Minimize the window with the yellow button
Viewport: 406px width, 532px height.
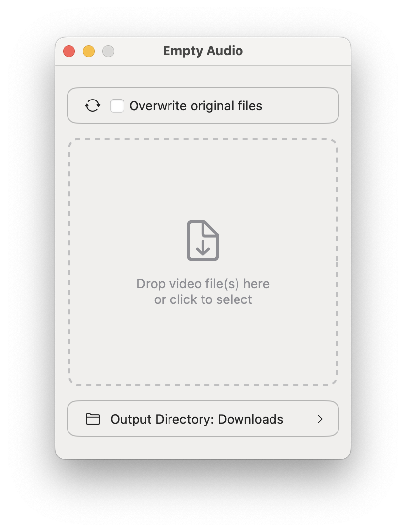[89, 51]
